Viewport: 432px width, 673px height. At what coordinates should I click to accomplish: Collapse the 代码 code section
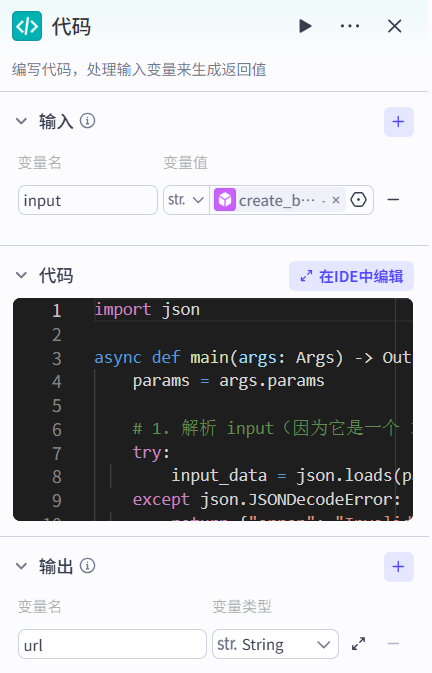click(x=21, y=276)
